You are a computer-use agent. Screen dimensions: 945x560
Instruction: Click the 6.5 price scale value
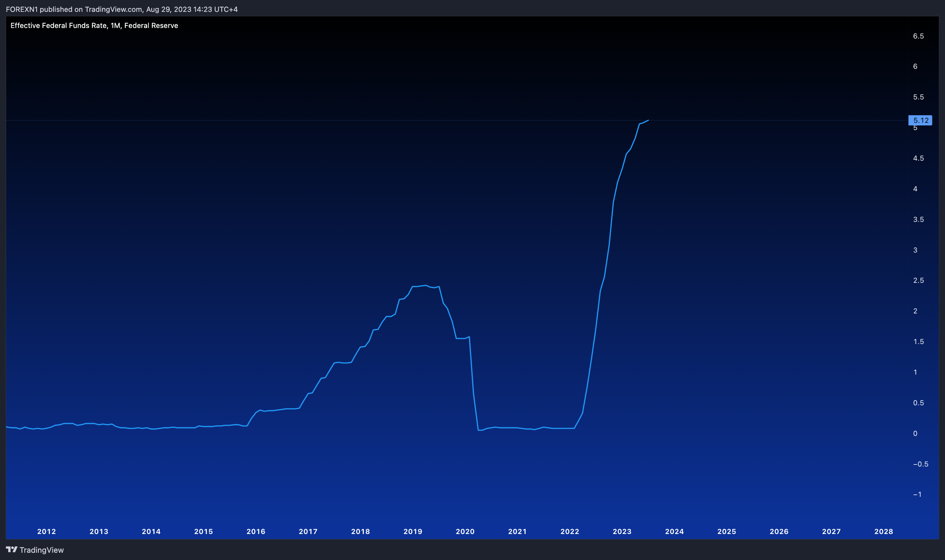pyautogui.click(x=918, y=36)
